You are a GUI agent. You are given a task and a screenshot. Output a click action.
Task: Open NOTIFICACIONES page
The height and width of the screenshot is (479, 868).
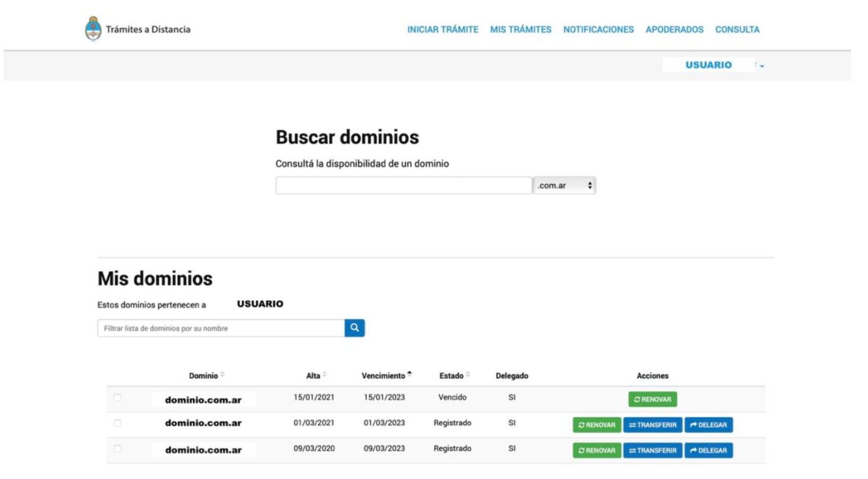point(598,30)
